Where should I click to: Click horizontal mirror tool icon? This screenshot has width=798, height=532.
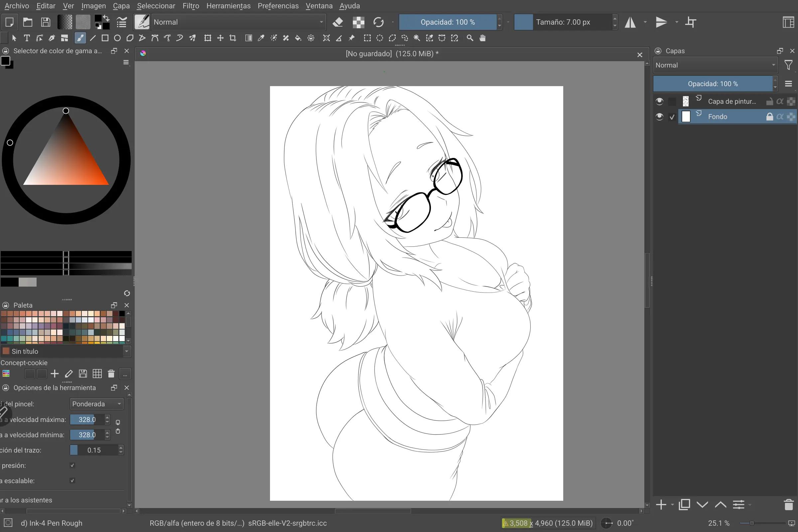(x=630, y=22)
